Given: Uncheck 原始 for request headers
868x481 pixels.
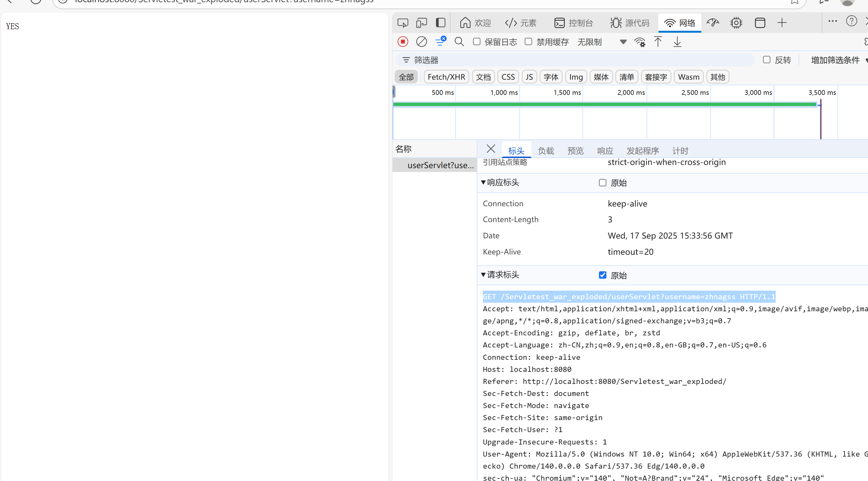Looking at the screenshot, I should pos(602,275).
